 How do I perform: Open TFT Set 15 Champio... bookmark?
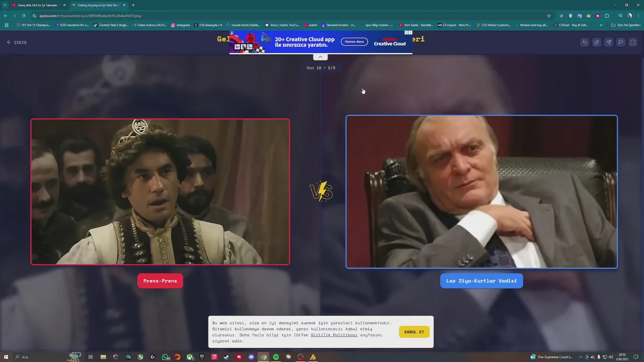(33, 25)
